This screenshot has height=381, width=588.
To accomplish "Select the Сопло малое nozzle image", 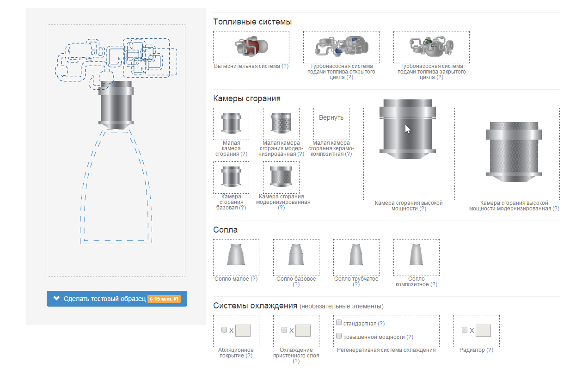I will [x=236, y=255].
